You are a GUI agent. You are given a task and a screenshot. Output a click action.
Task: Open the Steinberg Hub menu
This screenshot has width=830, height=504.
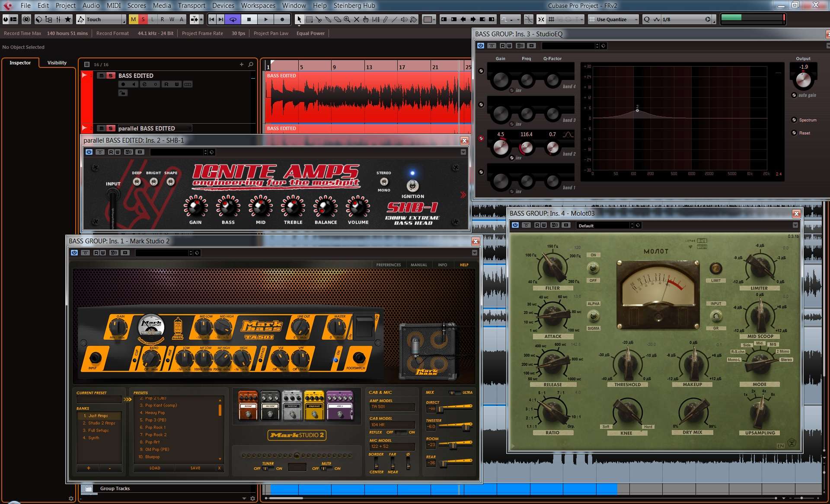354,6
